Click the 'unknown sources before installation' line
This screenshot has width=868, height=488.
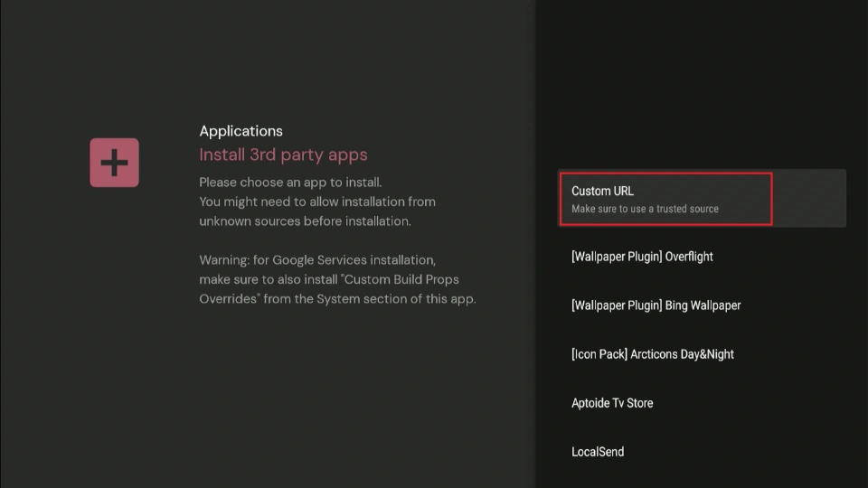coord(305,221)
